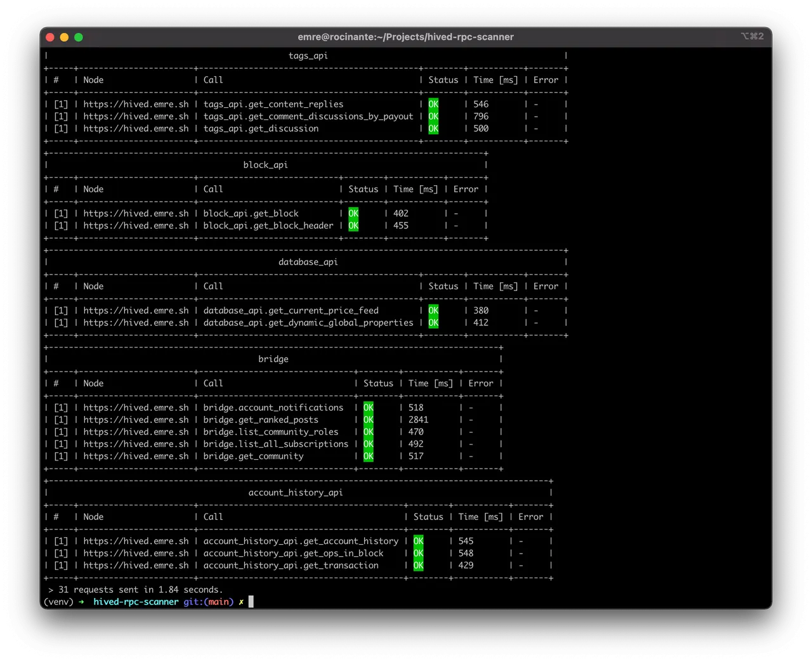This screenshot has height=662, width=812.
Task: Click the bridge table heading
Action: coord(273,359)
